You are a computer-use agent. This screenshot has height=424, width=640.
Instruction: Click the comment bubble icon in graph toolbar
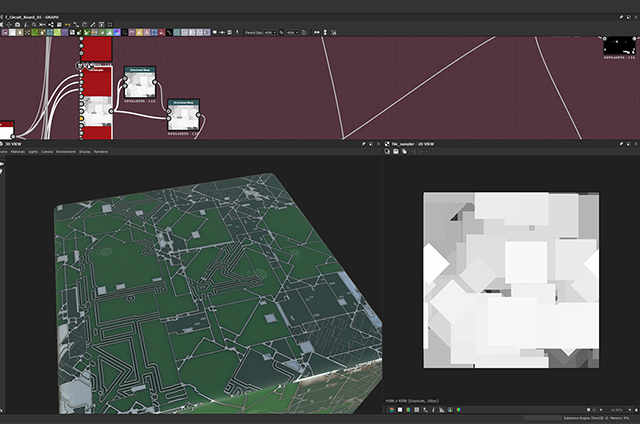coord(215,32)
